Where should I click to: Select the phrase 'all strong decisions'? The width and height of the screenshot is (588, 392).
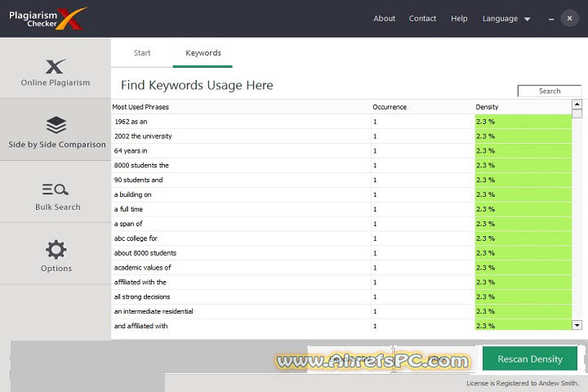click(142, 297)
